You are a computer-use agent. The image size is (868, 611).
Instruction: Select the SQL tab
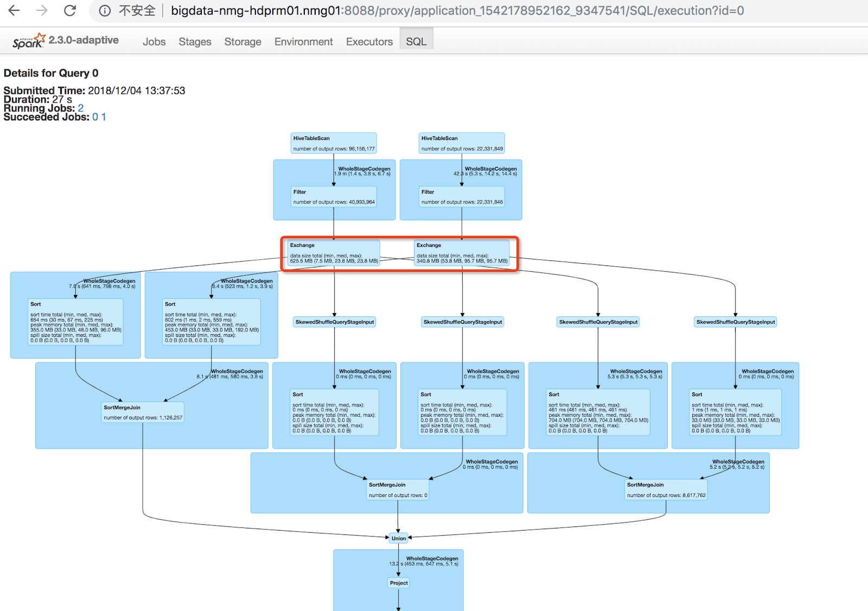(416, 42)
